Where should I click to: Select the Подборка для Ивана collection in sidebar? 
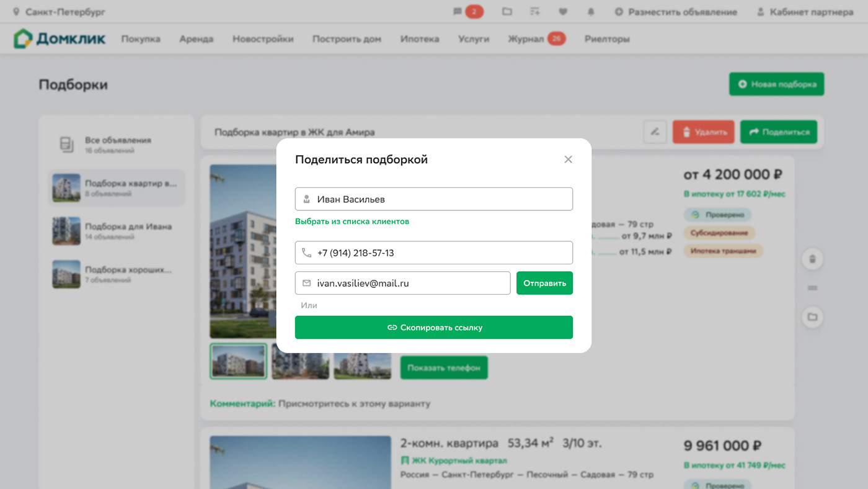[x=116, y=230]
